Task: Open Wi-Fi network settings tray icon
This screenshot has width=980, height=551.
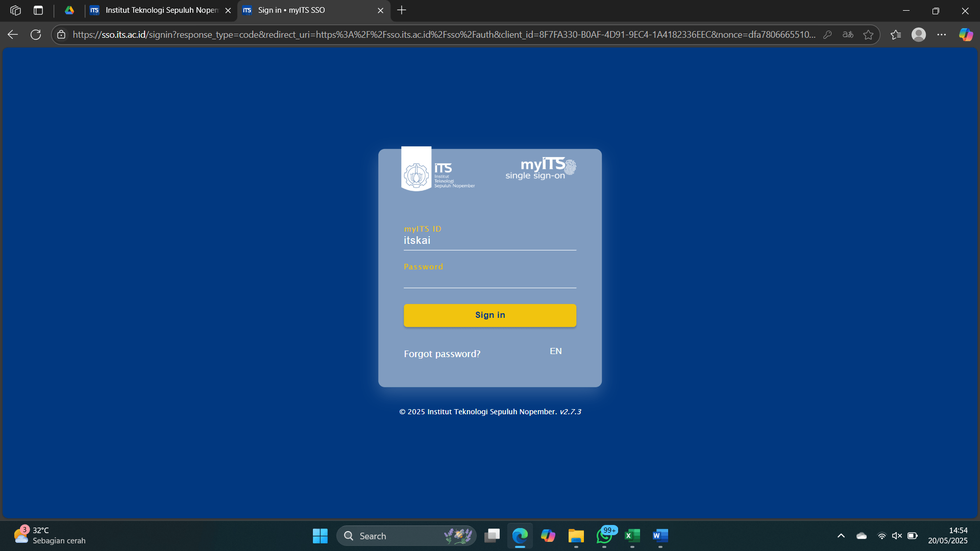Action: [881, 536]
